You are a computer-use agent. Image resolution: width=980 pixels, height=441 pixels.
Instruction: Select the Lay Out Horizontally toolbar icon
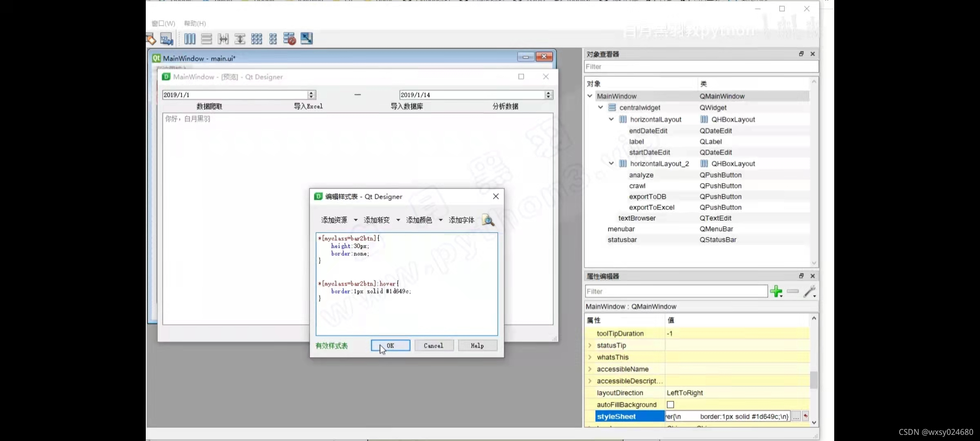(x=190, y=39)
